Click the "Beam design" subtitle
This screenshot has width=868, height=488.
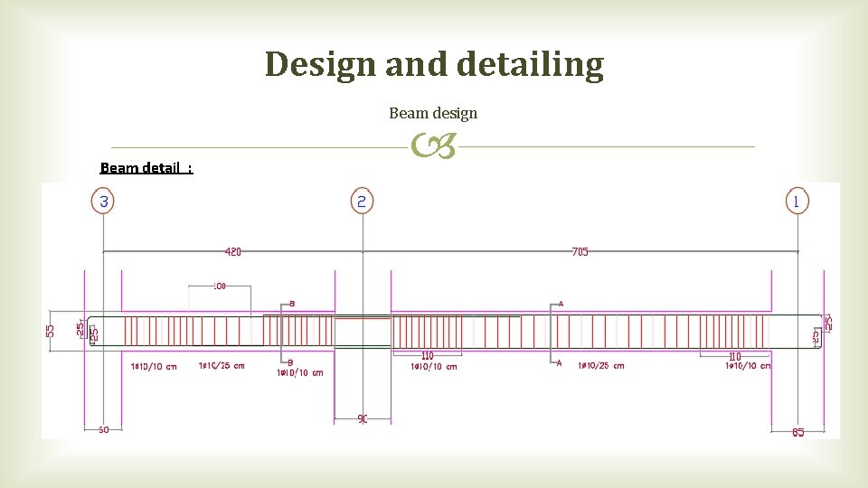pos(433,114)
